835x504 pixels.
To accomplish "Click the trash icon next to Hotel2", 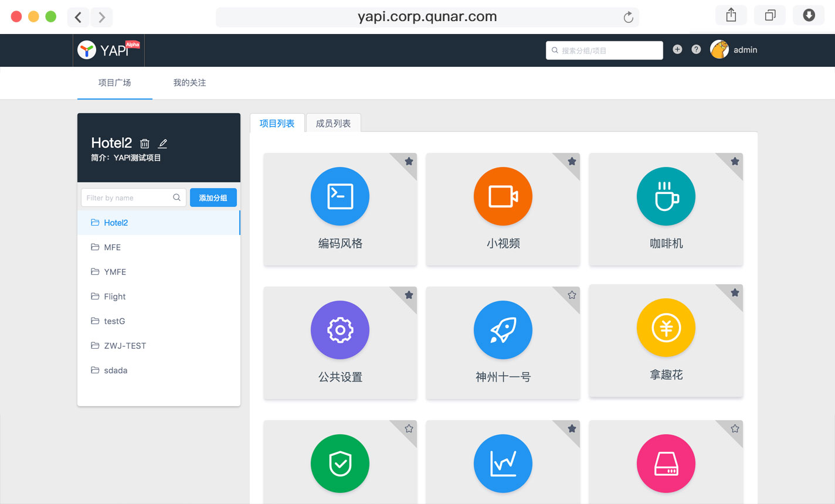I will (x=145, y=144).
